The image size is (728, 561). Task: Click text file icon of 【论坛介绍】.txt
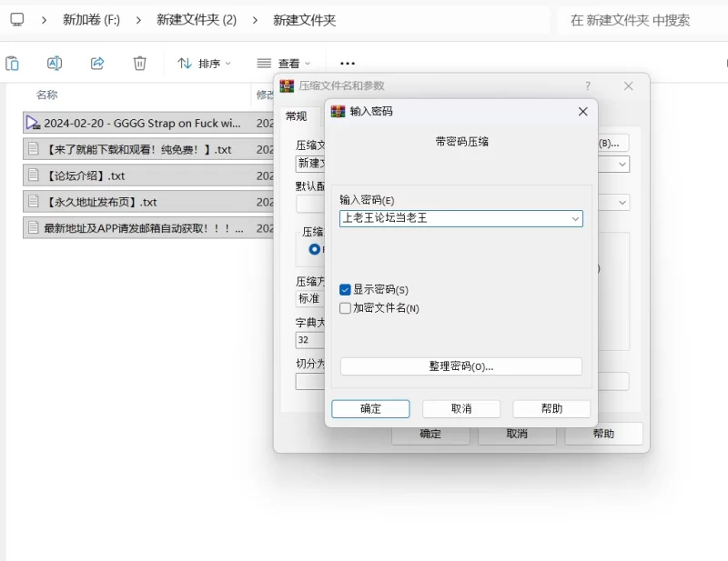[x=33, y=175]
